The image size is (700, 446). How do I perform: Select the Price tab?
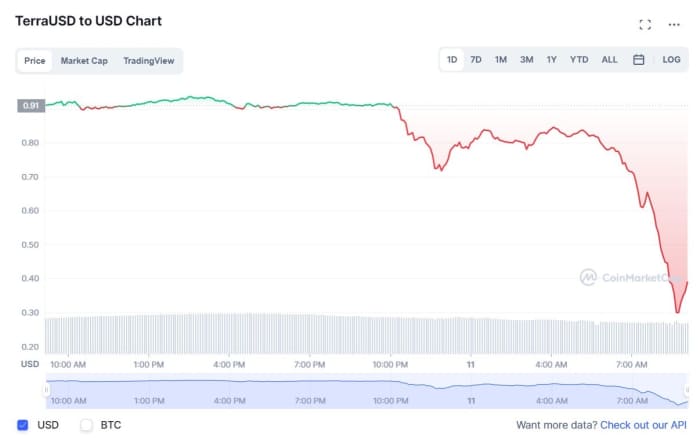tap(35, 61)
